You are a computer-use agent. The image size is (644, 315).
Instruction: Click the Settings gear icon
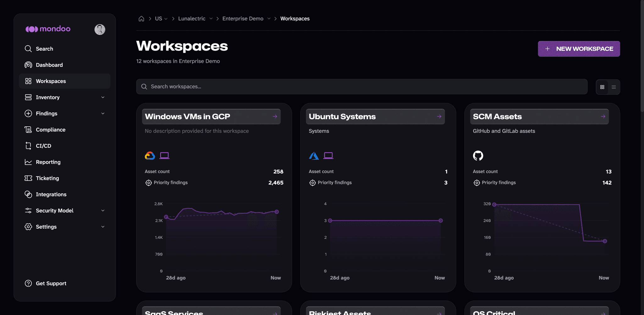click(28, 227)
